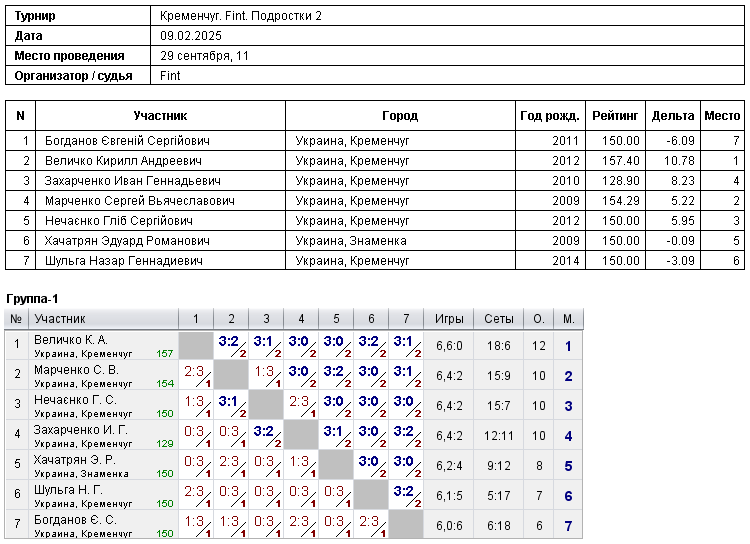
Task: Click games value 6,6:0
Action: [449, 346]
